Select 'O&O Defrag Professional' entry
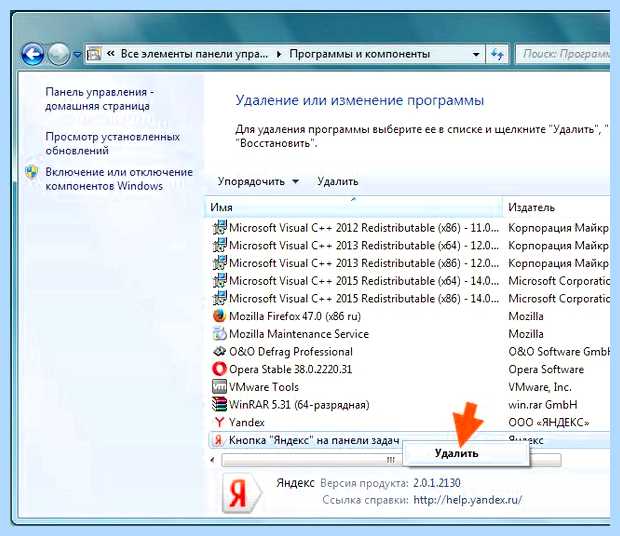 pyautogui.click(x=291, y=351)
